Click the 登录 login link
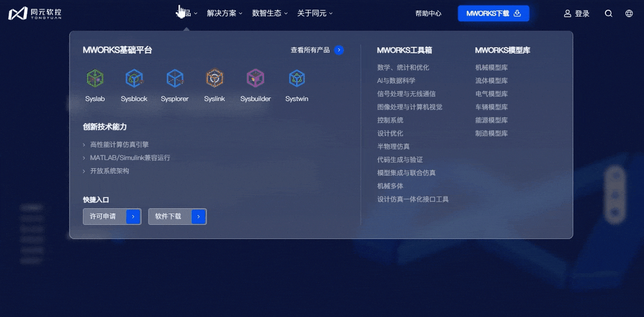 582,14
